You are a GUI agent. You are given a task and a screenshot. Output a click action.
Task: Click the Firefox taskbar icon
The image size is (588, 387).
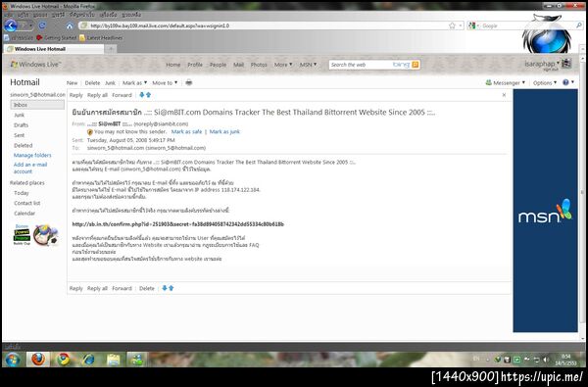click(x=38, y=360)
